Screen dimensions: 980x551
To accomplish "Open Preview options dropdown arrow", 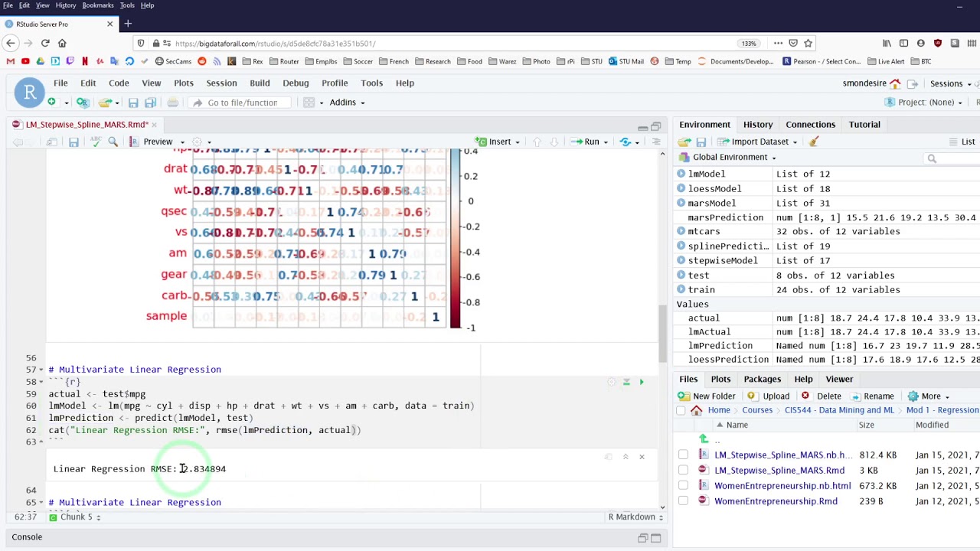I will [x=181, y=142].
